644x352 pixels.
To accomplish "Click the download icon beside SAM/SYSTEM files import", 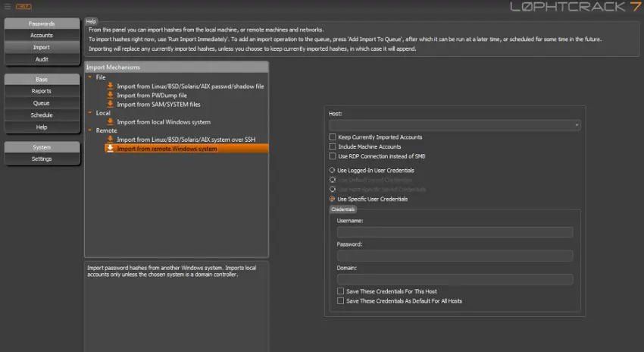I will (110, 104).
